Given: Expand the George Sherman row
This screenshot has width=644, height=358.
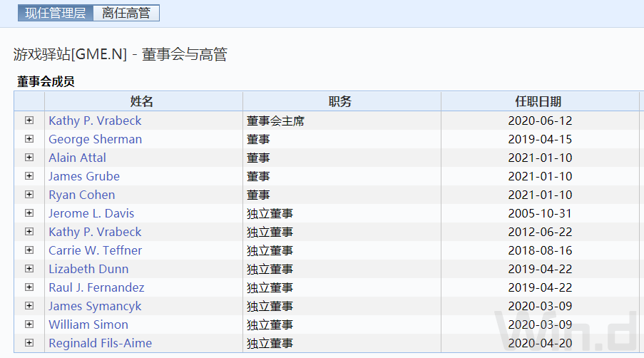Looking at the screenshot, I should tap(29, 139).
